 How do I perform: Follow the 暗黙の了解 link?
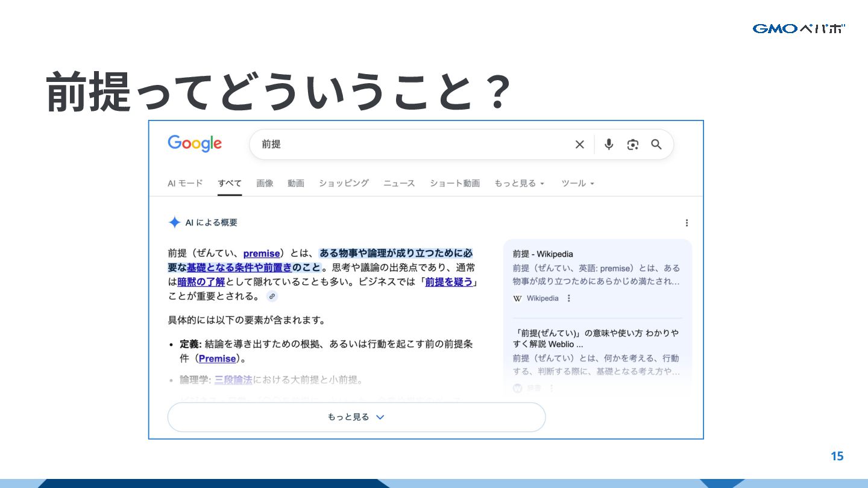pos(201,281)
